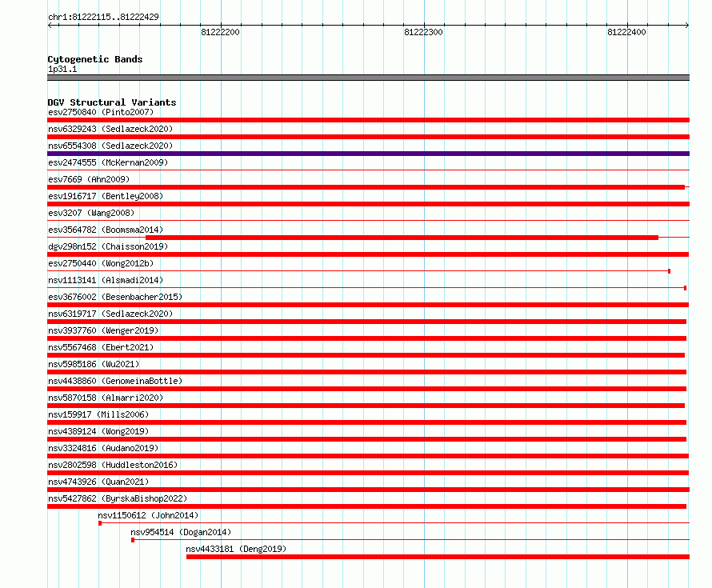The width and height of the screenshot is (712, 588).
Task: Click nsv5985186 (Wu2021) label
Action: click(94, 364)
